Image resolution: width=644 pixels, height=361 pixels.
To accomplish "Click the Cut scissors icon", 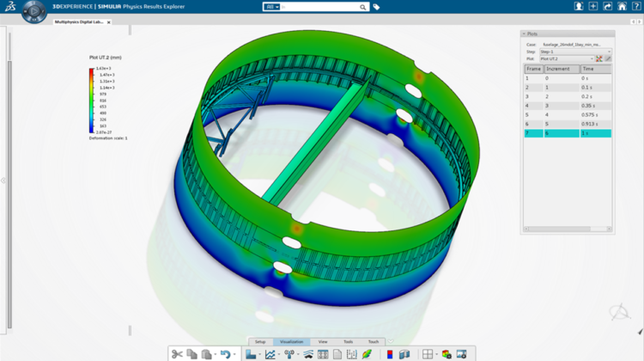I will point(177,353).
